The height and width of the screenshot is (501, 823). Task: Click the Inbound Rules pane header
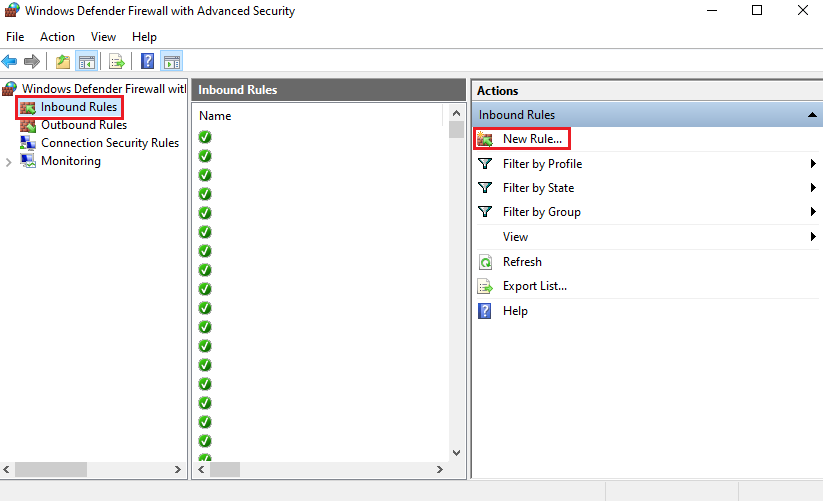[x=329, y=90]
